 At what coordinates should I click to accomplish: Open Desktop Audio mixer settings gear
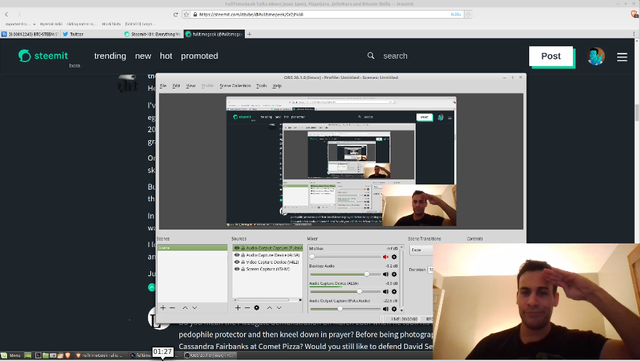(394, 274)
